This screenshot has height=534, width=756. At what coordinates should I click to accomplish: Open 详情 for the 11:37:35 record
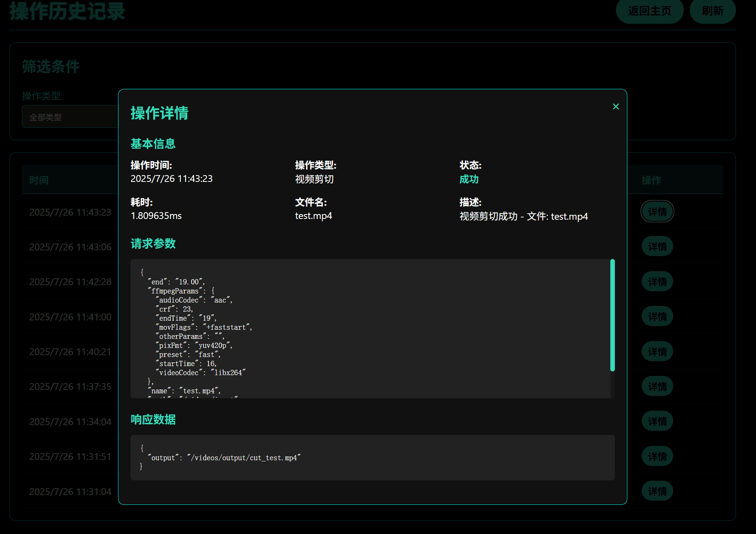657,386
